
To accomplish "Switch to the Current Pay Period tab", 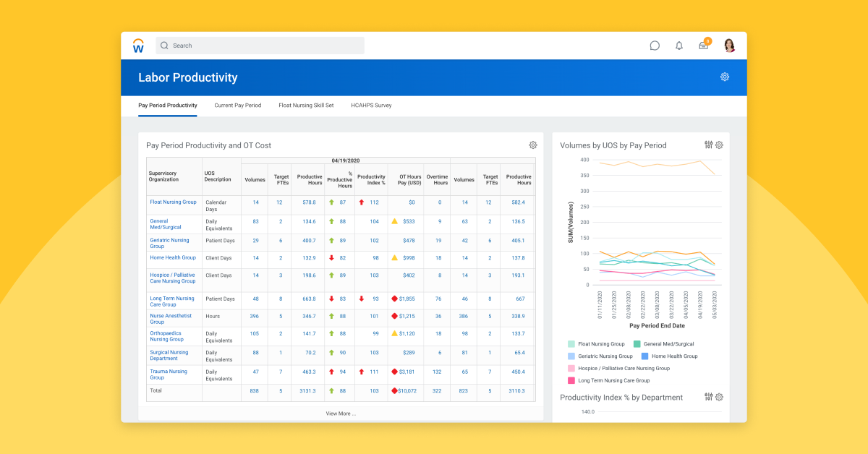I will 237,105.
